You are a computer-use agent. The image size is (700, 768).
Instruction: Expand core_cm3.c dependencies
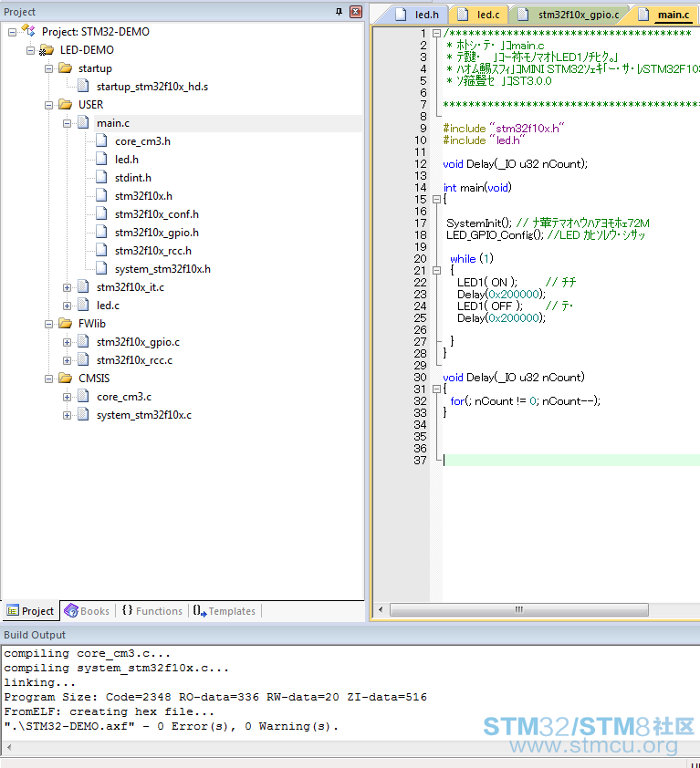(68, 397)
